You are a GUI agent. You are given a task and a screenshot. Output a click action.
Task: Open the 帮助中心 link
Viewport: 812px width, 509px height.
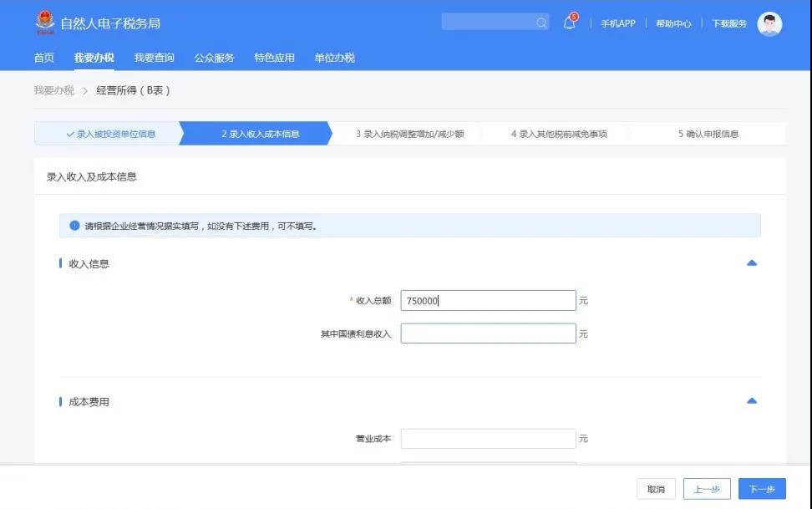(x=672, y=23)
